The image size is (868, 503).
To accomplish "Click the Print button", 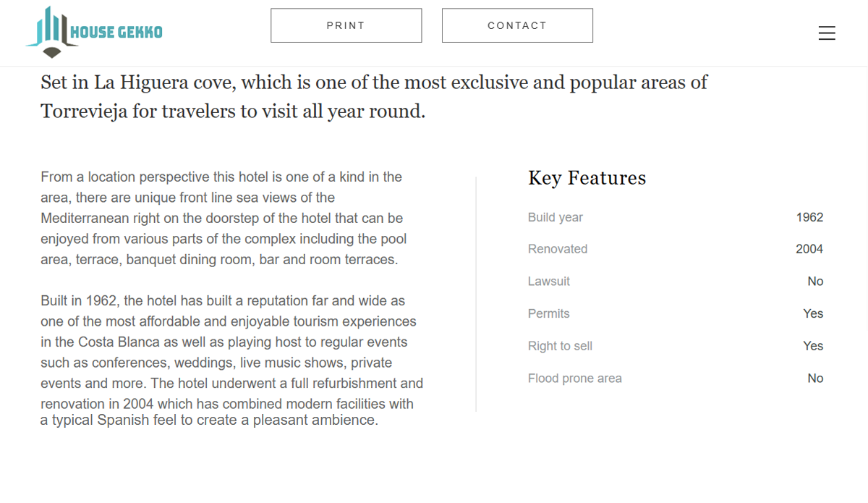I will pos(346,25).
